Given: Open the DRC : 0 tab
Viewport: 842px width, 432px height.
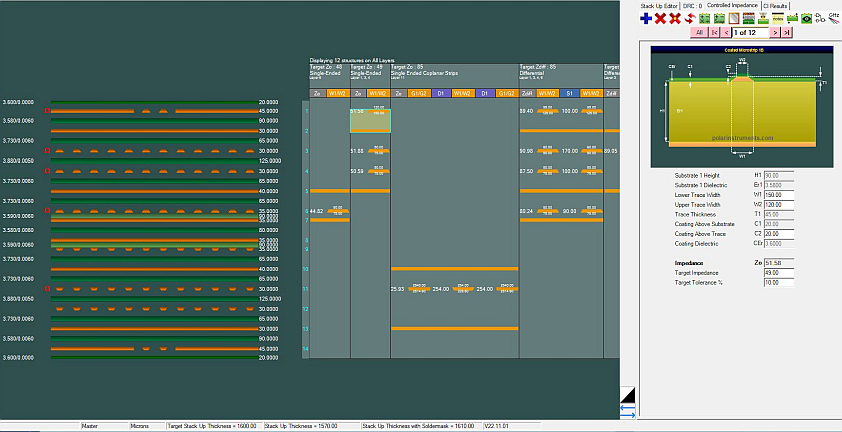Looking at the screenshot, I should click(x=692, y=6).
